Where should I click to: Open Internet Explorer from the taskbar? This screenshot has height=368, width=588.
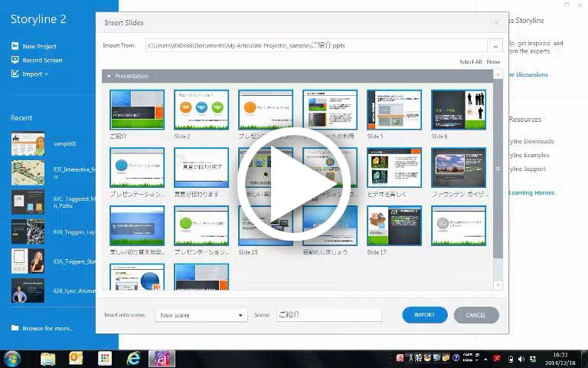133,359
